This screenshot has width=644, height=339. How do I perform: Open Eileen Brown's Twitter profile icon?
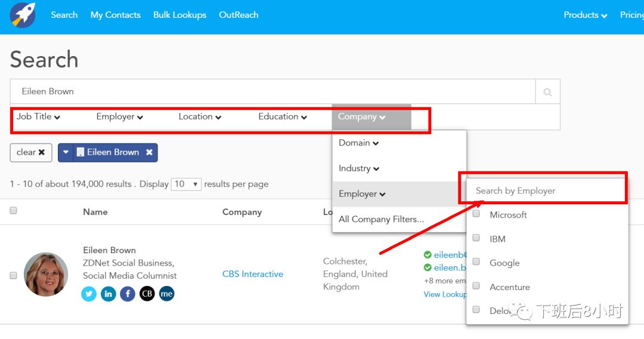coord(89,294)
